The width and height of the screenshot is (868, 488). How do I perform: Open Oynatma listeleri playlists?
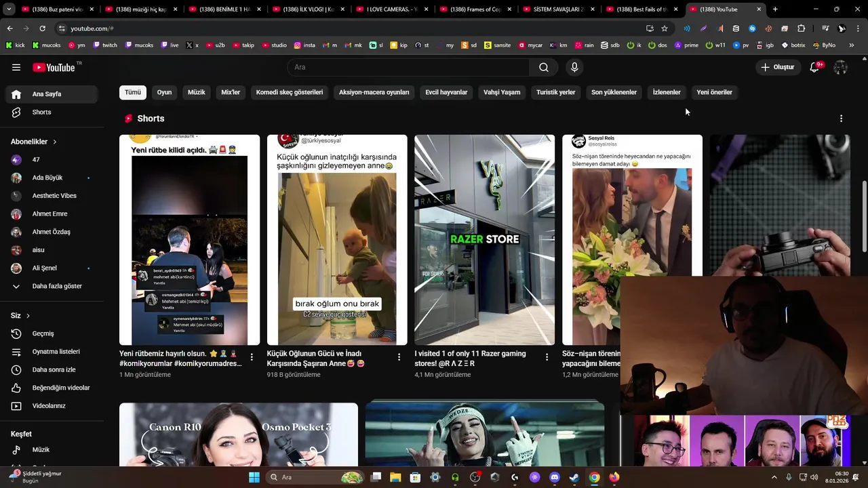coord(52,352)
